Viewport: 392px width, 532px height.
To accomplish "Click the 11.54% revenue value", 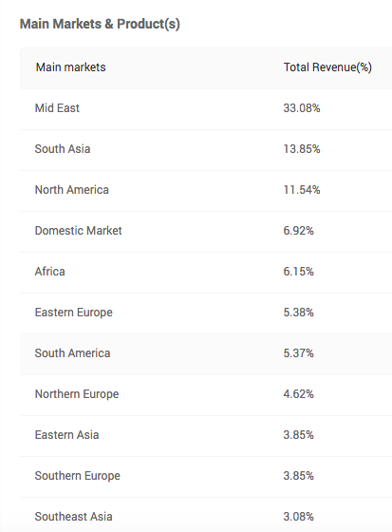I will (x=302, y=190).
